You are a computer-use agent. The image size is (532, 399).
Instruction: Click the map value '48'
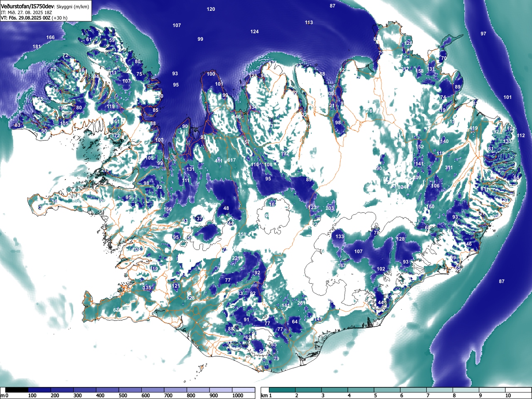tap(226, 209)
